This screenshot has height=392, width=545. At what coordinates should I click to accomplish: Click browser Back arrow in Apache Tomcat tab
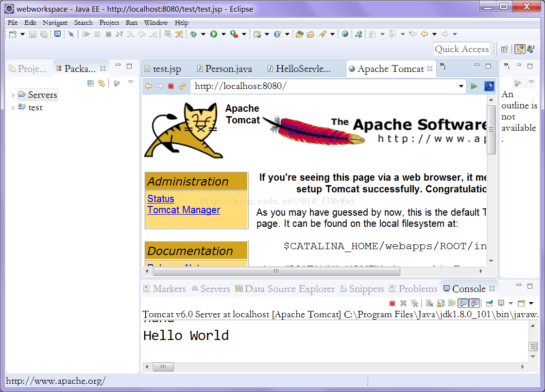(x=149, y=86)
